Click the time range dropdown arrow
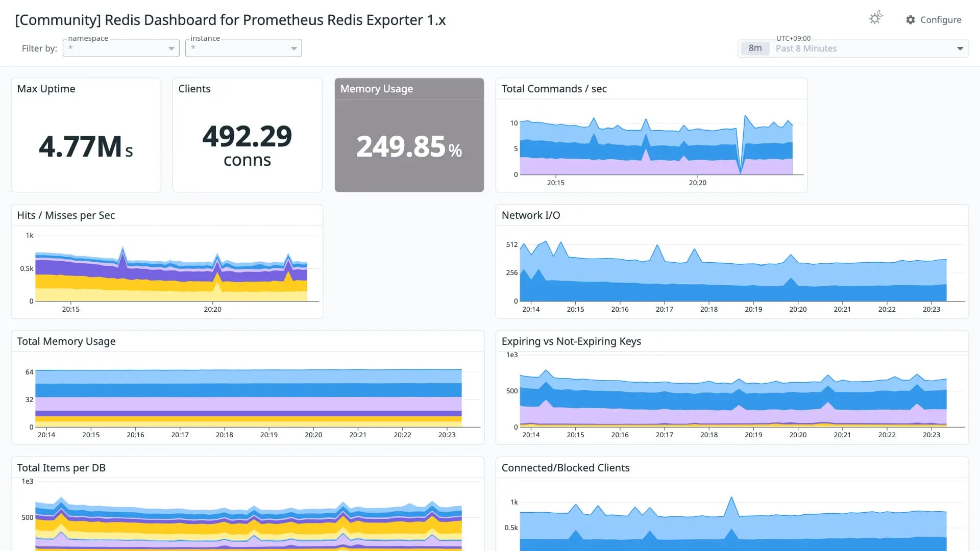The width and height of the screenshot is (980, 551). tap(960, 49)
